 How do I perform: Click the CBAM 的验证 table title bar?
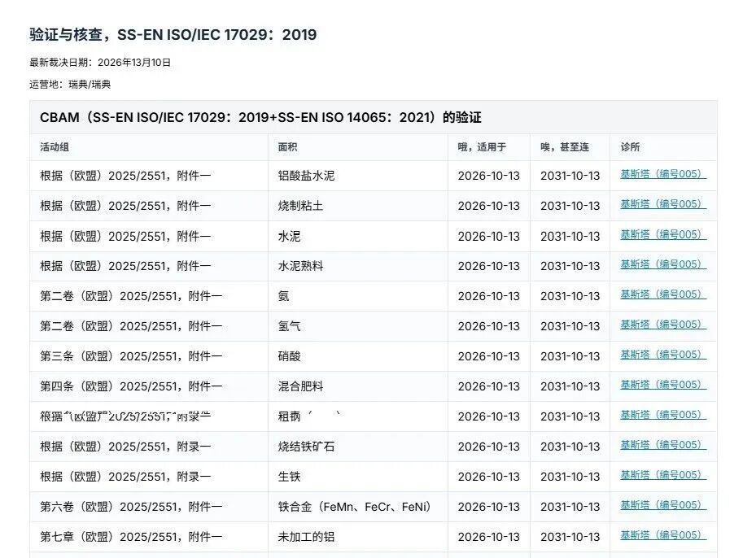pos(374,117)
